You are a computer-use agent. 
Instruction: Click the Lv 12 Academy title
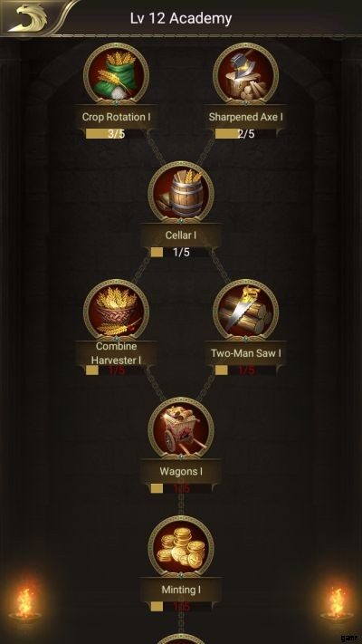181,18
